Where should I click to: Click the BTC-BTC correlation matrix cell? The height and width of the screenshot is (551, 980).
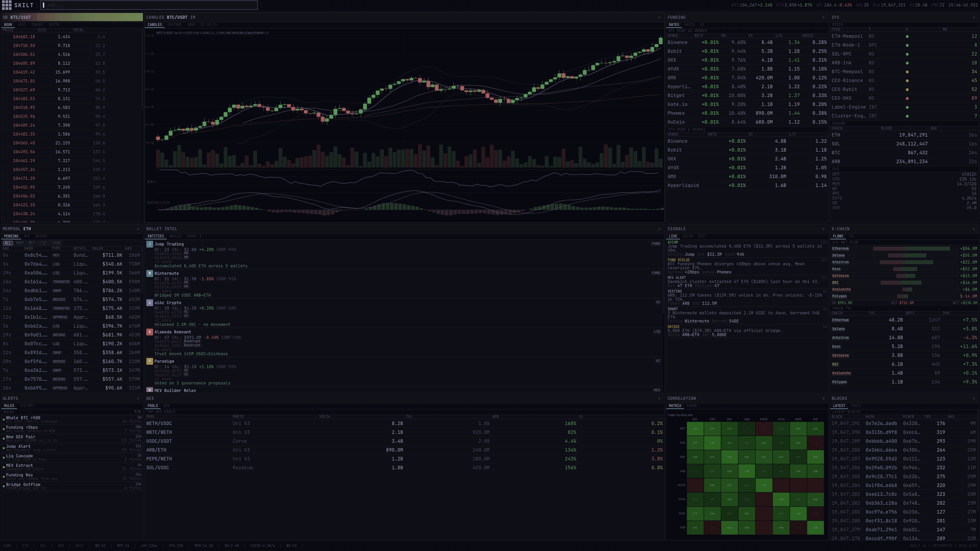(695, 429)
